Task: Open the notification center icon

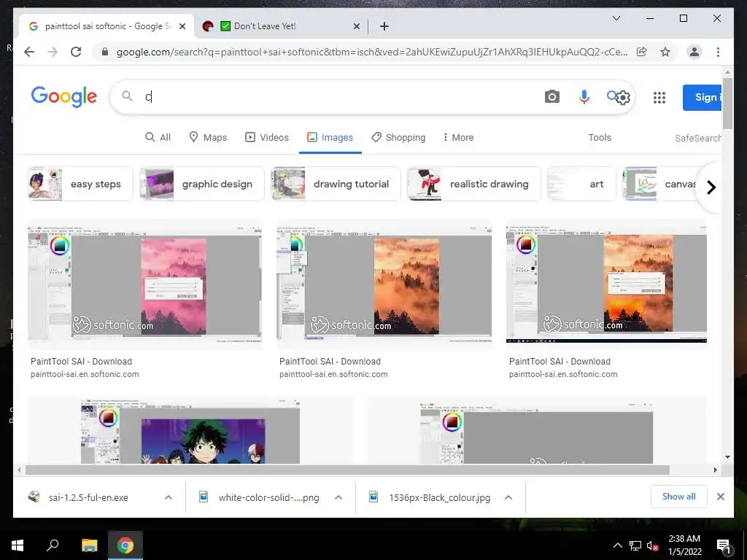Action: [724, 546]
